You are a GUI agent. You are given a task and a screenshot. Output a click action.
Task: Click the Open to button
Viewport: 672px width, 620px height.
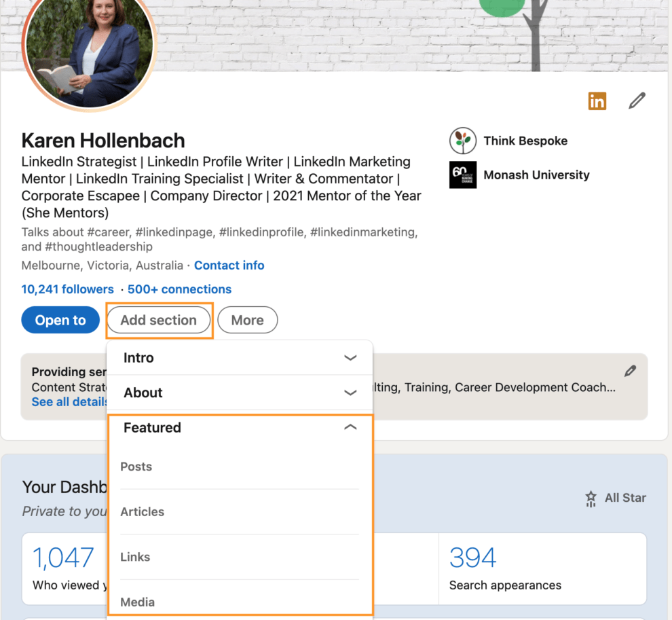coord(60,320)
